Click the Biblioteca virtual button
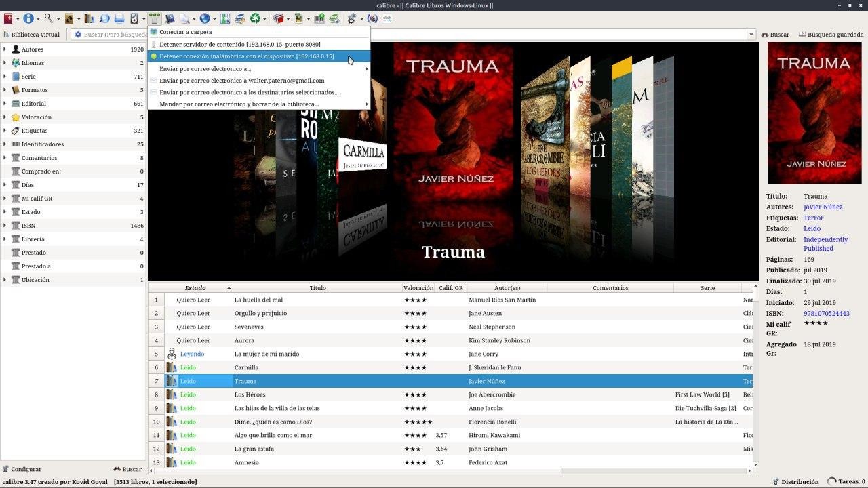Image resolution: width=868 pixels, height=488 pixels. click(x=31, y=35)
